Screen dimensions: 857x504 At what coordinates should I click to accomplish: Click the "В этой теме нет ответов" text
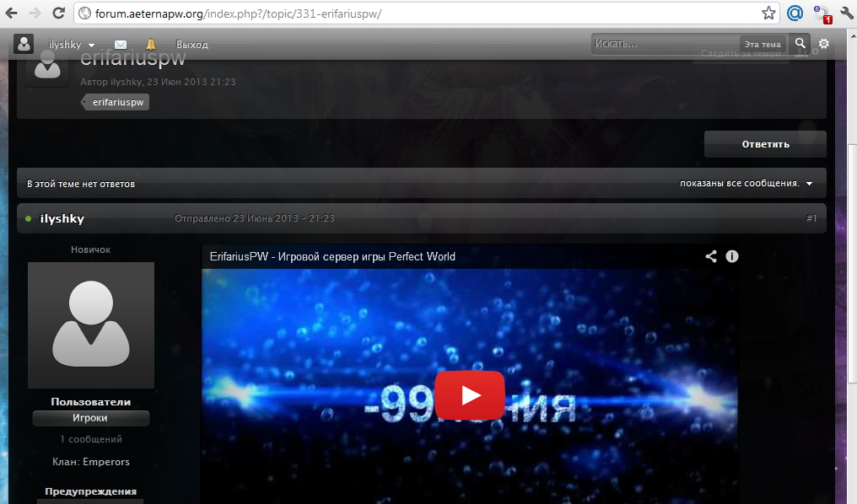point(81,184)
